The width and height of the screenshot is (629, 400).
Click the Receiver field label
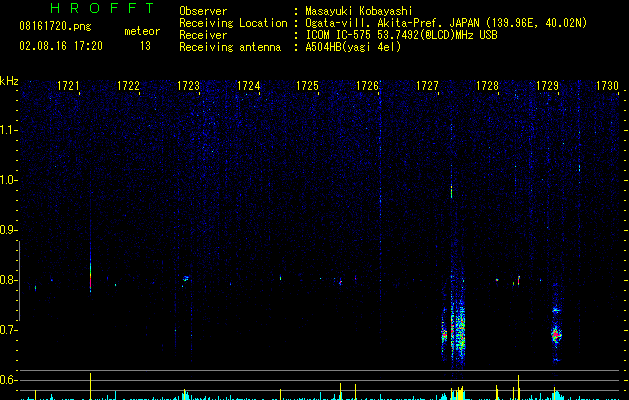point(203,35)
